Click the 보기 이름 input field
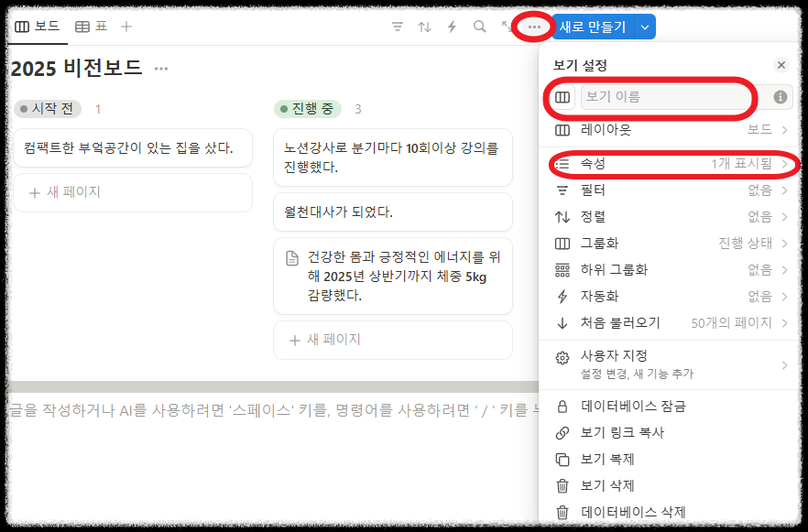The height and width of the screenshot is (532, 808). coord(668,97)
